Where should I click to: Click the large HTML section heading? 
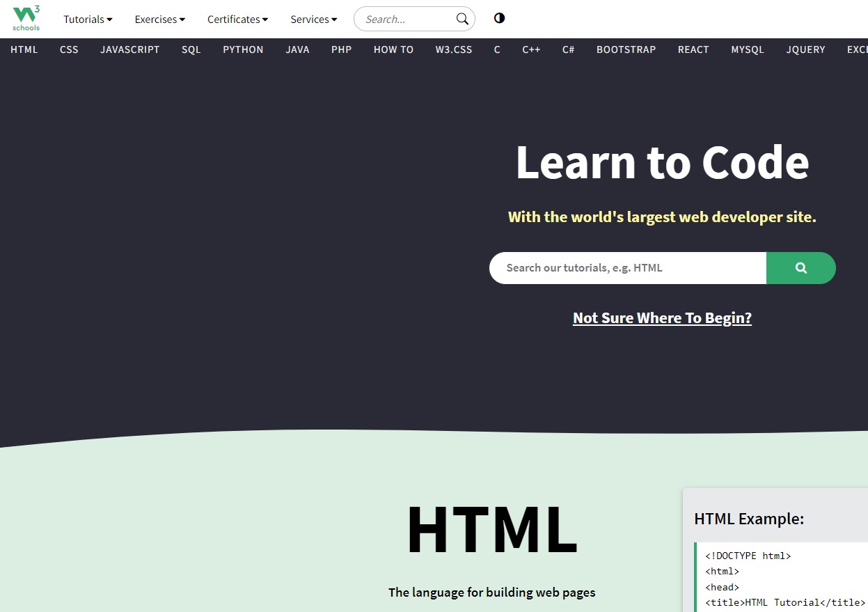(492, 529)
